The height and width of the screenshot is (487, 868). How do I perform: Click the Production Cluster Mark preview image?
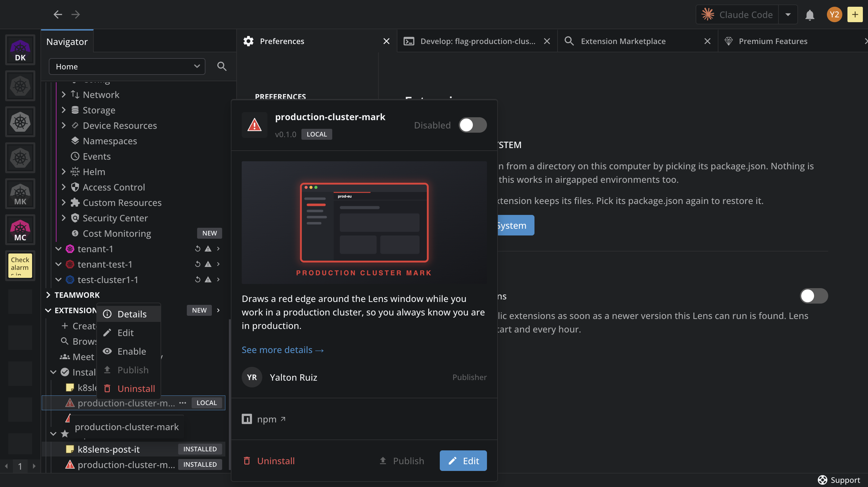tap(364, 222)
